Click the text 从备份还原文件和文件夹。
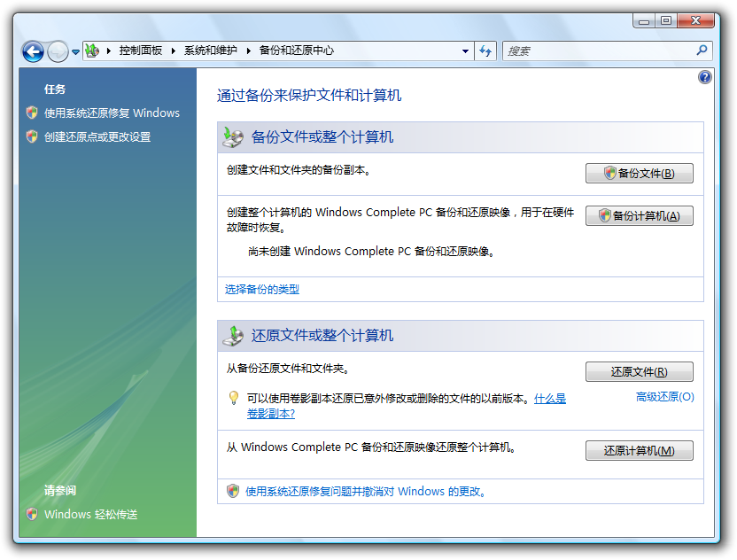Viewport: 737px width, 560px height. click(x=288, y=369)
